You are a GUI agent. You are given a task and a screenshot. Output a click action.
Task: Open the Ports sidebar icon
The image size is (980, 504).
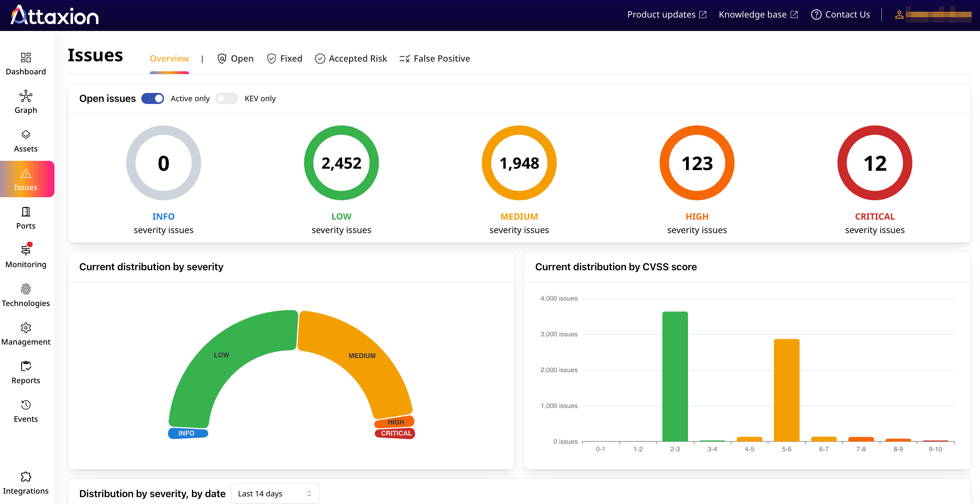click(25, 211)
